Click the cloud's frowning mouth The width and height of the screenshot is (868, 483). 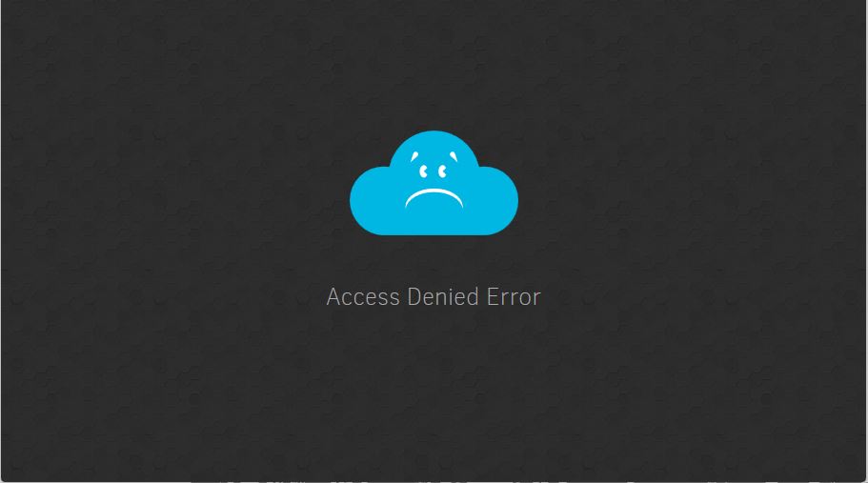[434, 198]
